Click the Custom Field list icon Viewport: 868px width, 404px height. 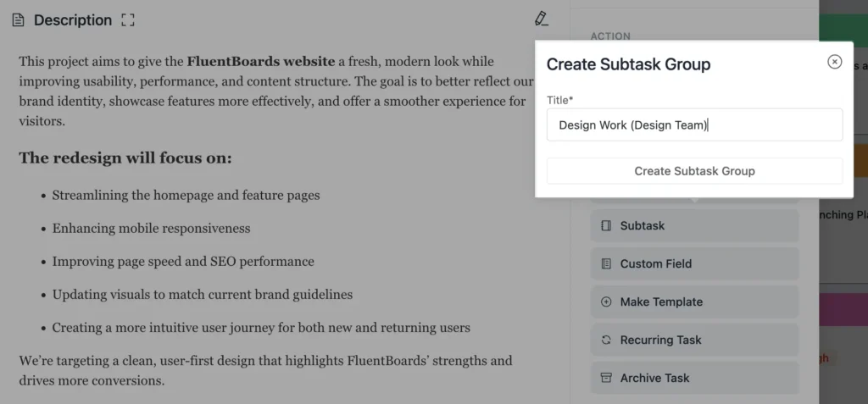click(x=606, y=264)
